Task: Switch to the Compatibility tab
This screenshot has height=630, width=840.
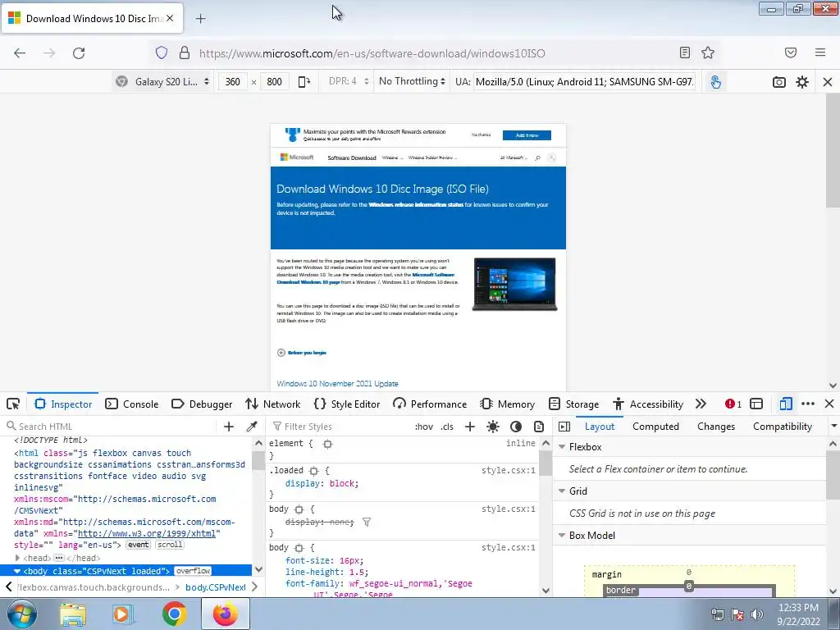Action: click(x=782, y=427)
